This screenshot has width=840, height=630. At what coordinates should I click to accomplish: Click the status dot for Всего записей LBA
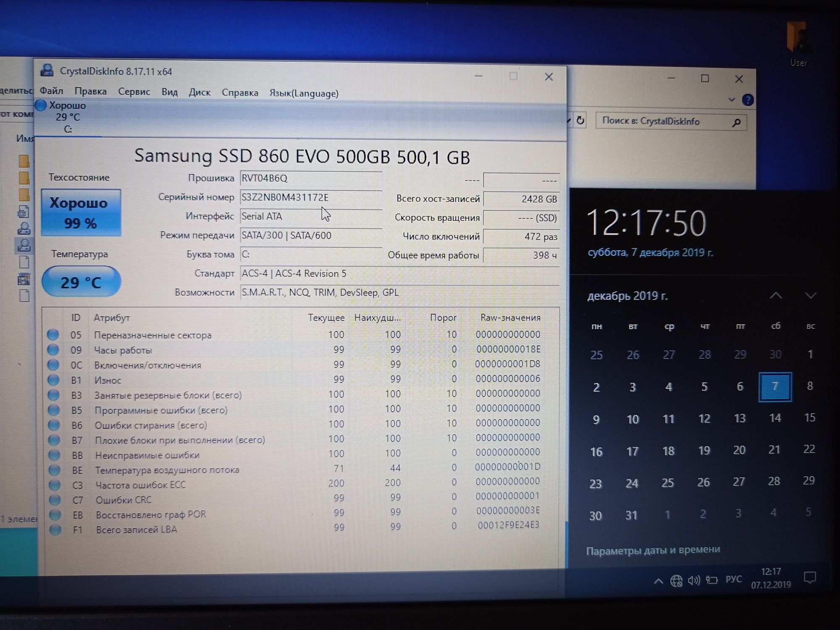55,530
